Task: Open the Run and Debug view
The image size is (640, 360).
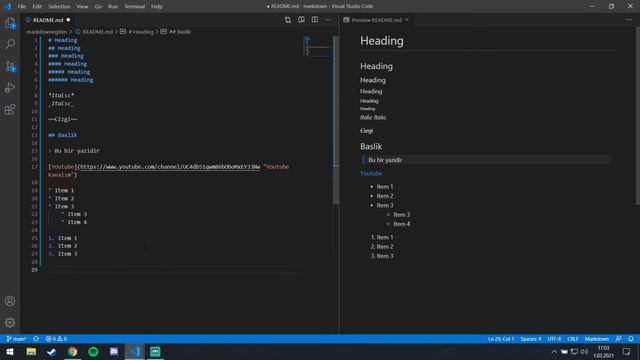Action: click(10, 88)
